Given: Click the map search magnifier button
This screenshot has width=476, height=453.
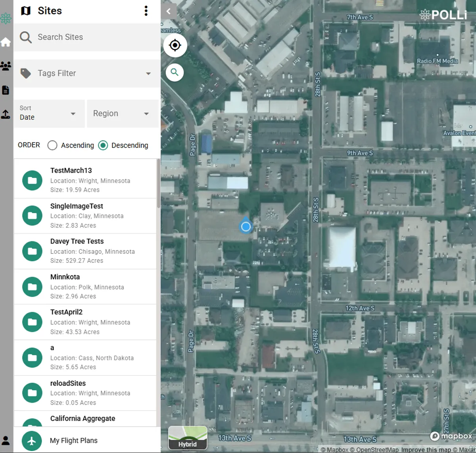Looking at the screenshot, I should [175, 72].
